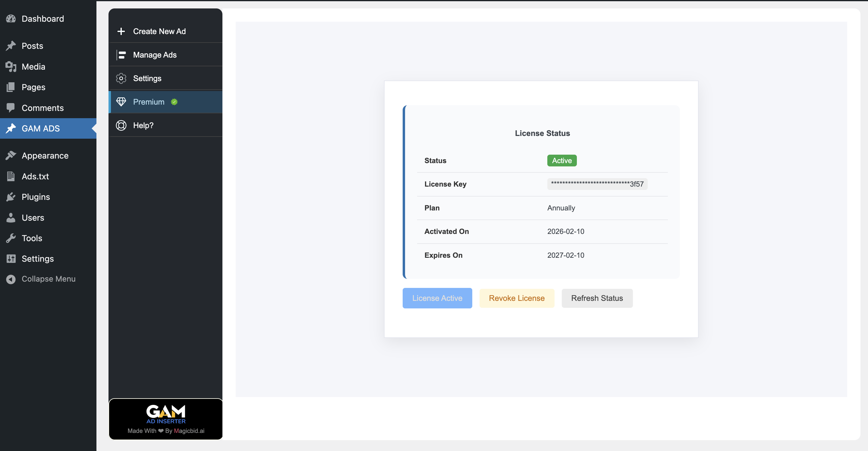Open the Ads.txt menu item

(35, 176)
